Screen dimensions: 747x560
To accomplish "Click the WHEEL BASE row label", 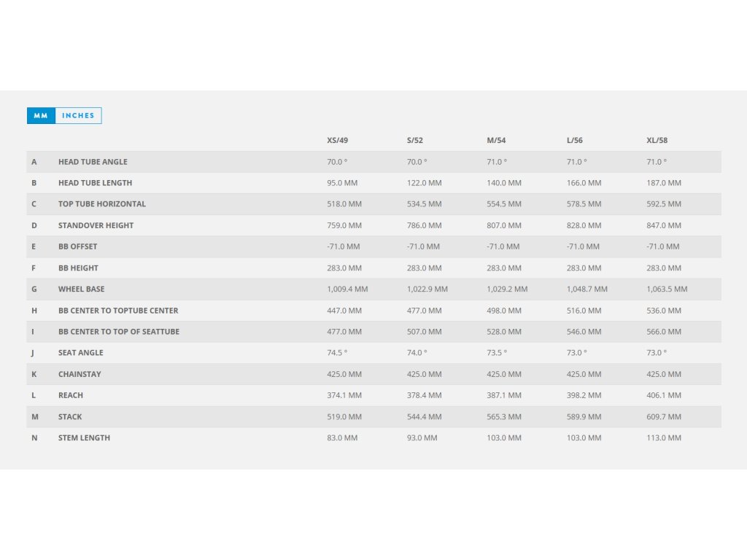I will point(82,289).
